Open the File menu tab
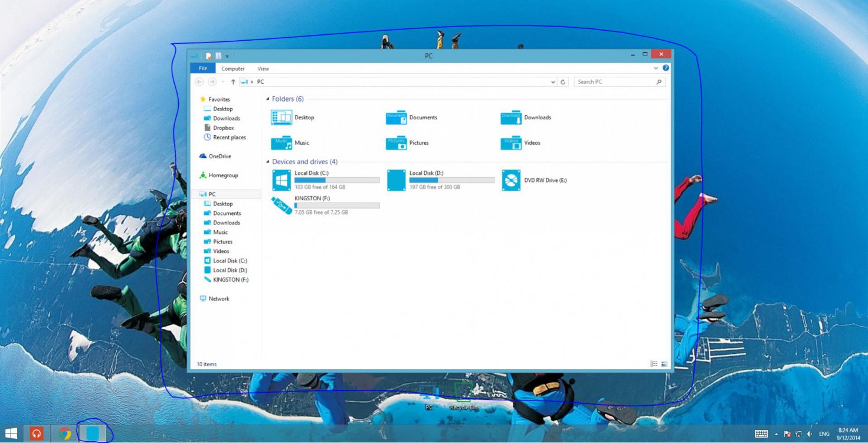 click(x=203, y=69)
